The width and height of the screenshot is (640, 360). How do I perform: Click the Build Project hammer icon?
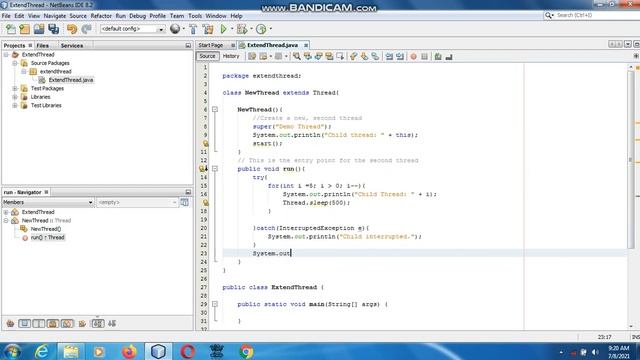[193, 29]
